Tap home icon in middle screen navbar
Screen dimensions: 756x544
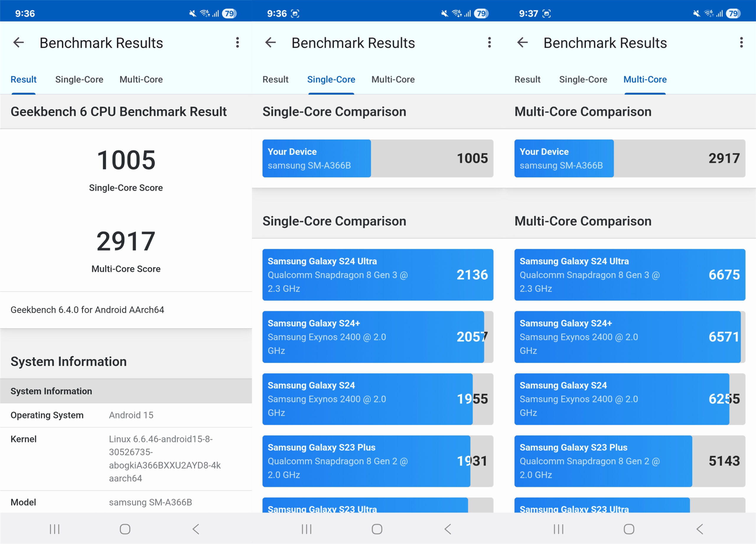(x=377, y=529)
